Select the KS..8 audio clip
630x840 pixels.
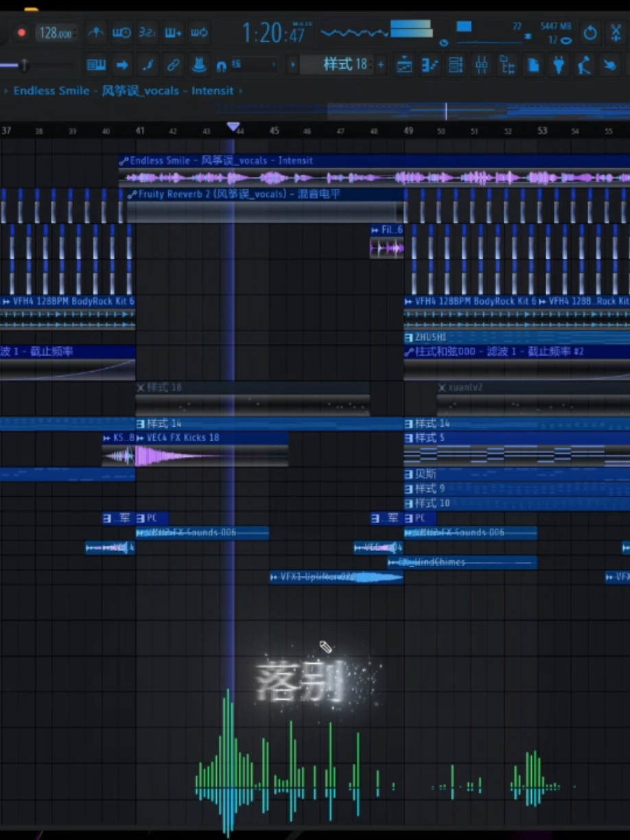click(x=119, y=449)
